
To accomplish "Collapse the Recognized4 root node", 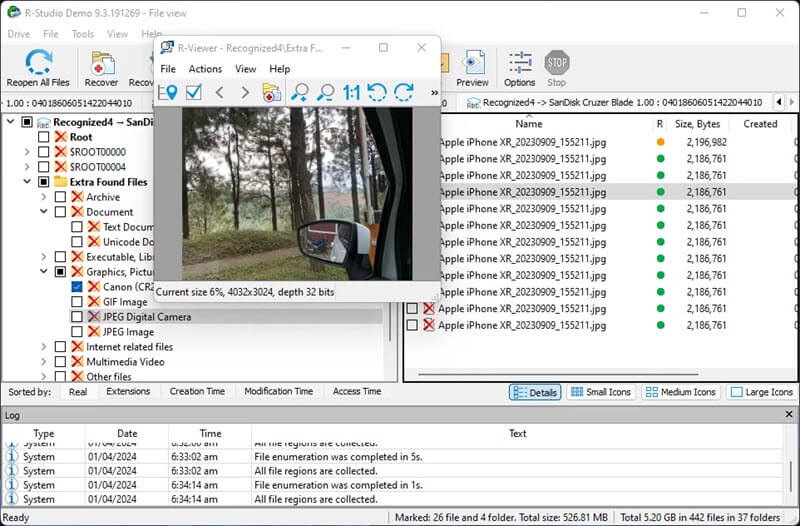I will (x=10, y=122).
